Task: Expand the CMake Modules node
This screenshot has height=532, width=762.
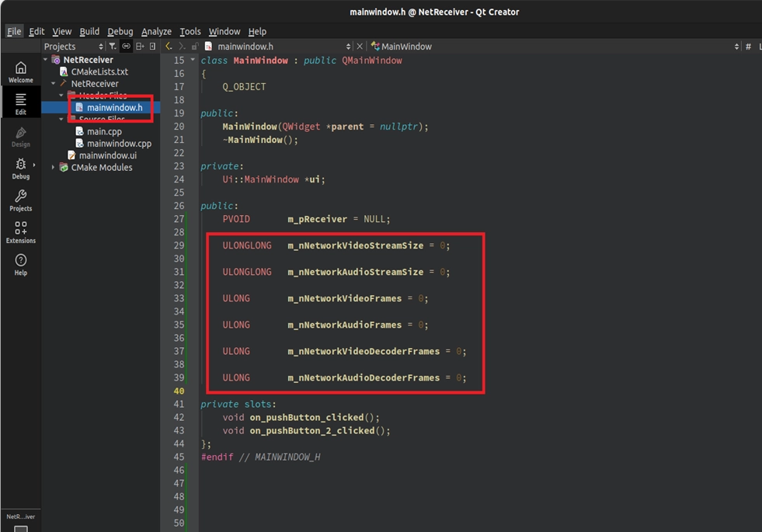Action: tap(54, 167)
